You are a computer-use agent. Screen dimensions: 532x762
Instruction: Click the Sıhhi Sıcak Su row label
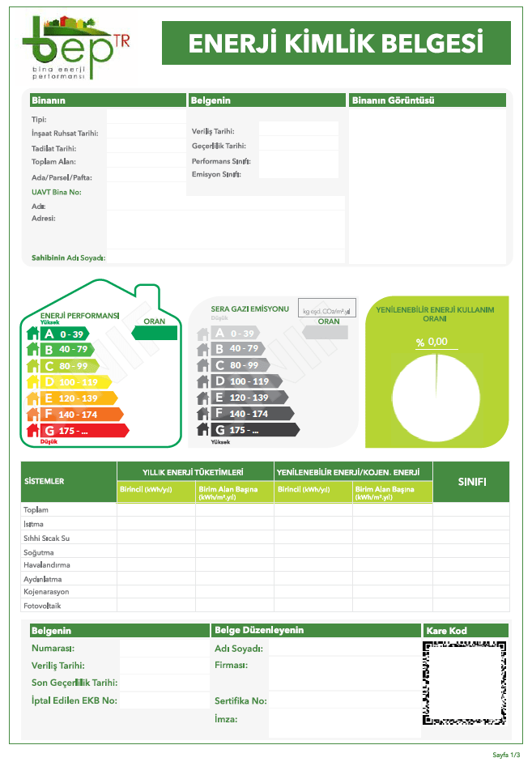pyautogui.click(x=47, y=538)
